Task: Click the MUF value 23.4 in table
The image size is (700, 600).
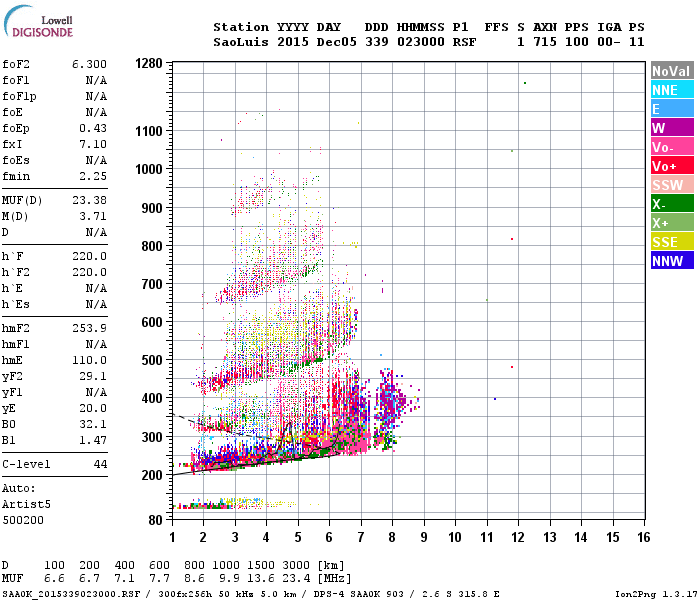Action: point(296,578)
